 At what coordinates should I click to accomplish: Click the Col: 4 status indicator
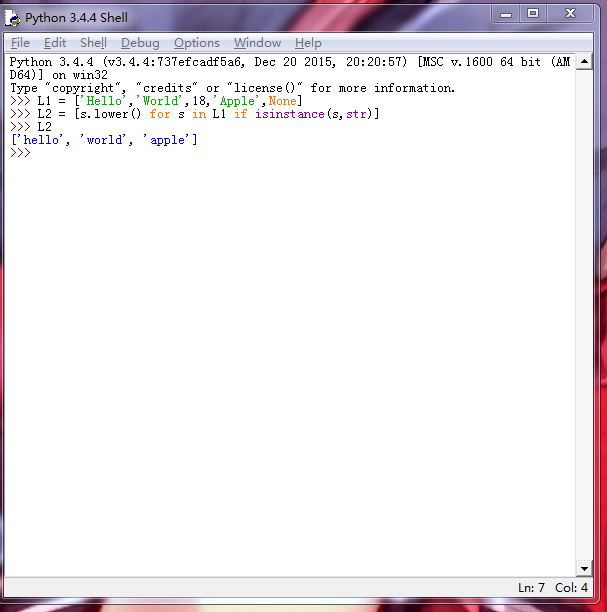(x=571, y=587)
